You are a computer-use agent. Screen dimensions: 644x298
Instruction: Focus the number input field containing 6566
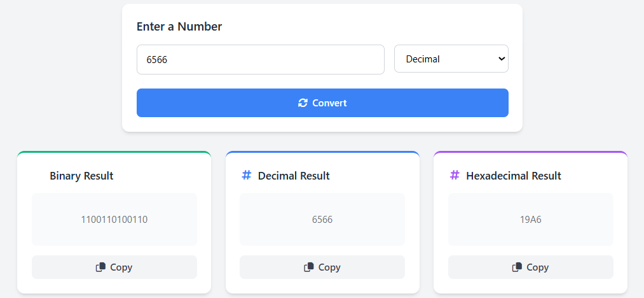coord(260,59)
